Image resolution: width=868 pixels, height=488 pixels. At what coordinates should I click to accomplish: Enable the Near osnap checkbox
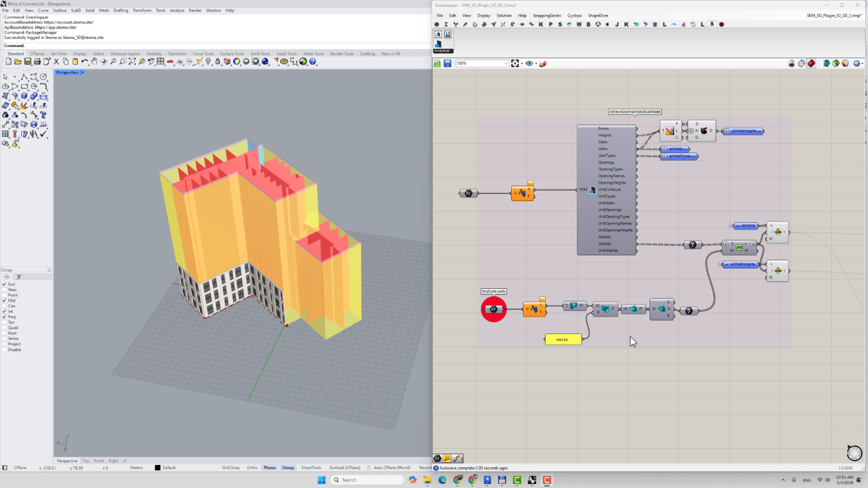5,289
